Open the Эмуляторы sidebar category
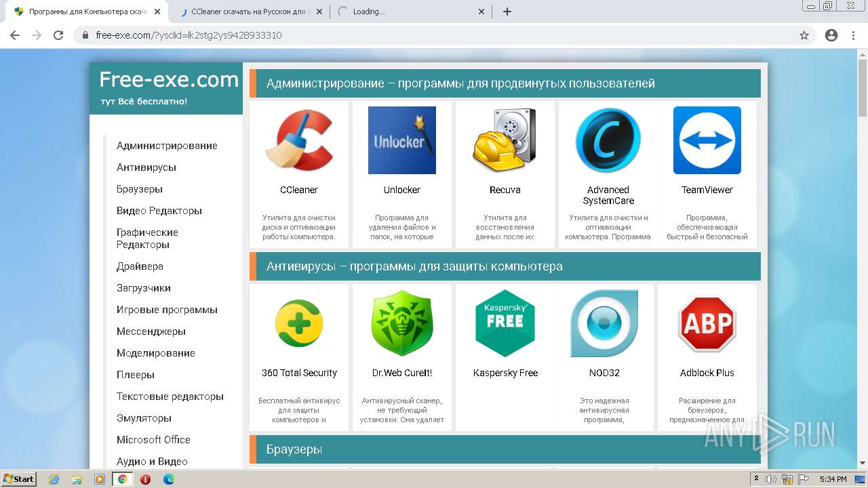Screen dimensions: 868x488 [x=144, y=418]
